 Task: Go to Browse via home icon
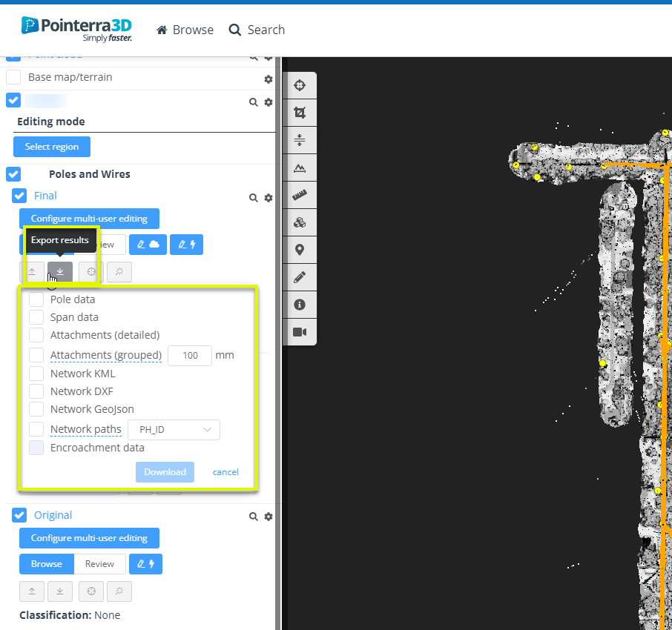(185, 30)
